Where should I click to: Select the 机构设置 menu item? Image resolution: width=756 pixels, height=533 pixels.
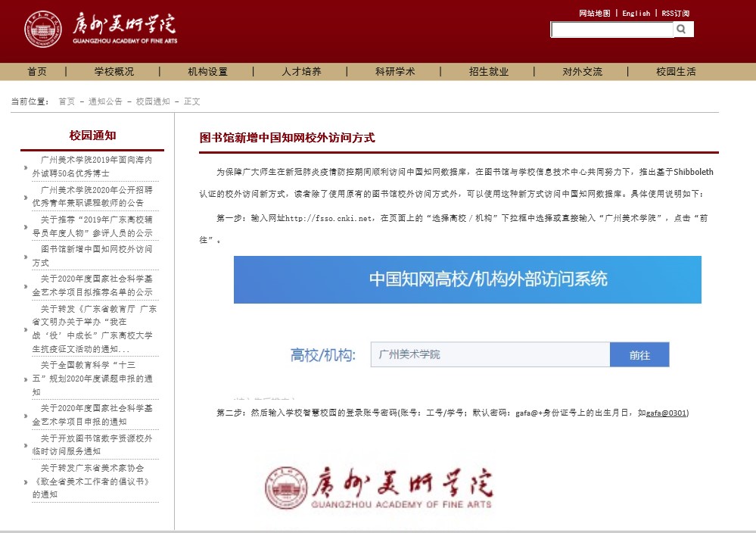207,72
